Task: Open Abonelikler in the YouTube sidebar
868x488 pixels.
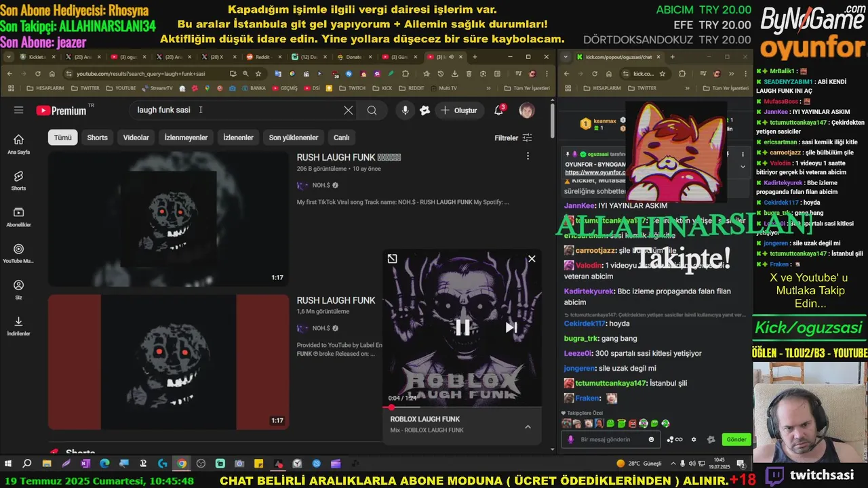Action: coord(18,217)
